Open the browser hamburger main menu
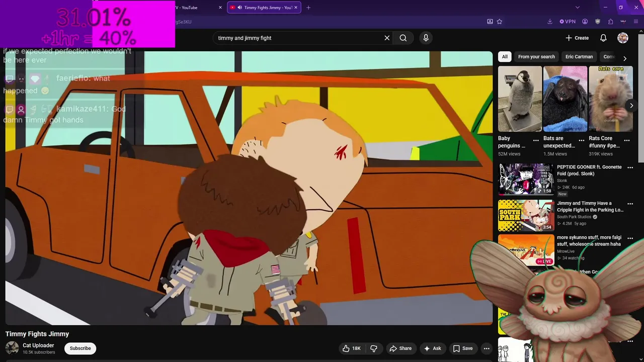The height and width of the screenshot is (362, 644). point(636,22)
